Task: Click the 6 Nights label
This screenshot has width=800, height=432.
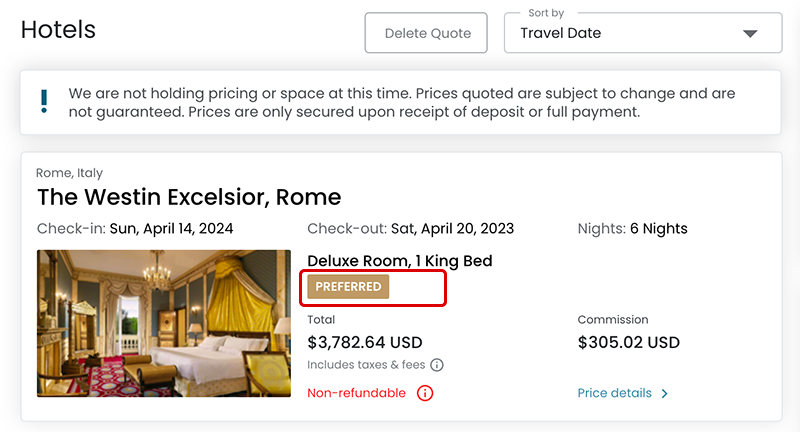Action: [658, 228]
